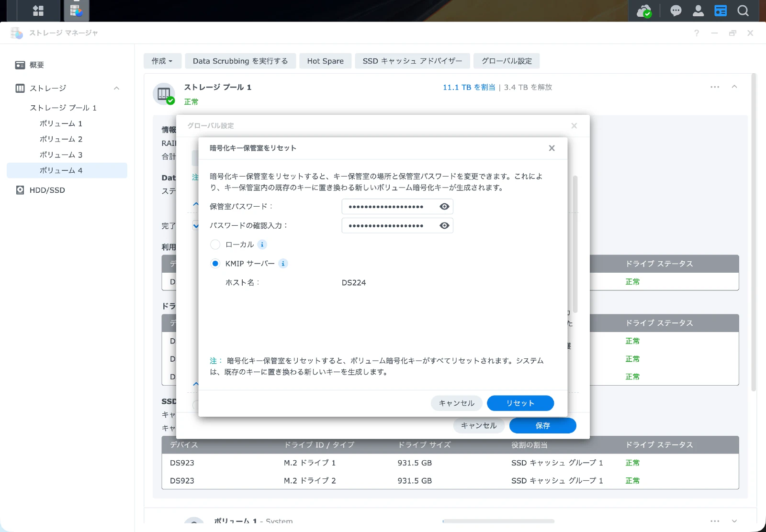Reveal the 保管室パスワード with the eye toggle

[x=444, y=206]
